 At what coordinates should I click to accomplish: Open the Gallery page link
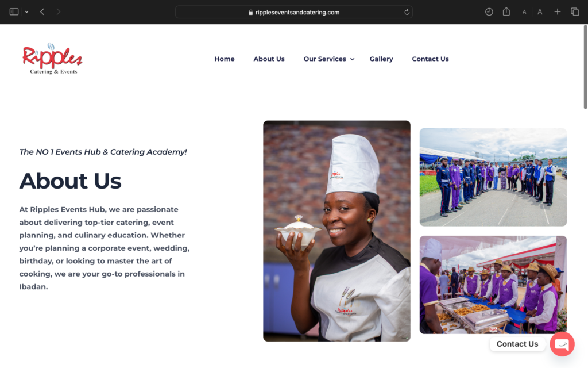(381, 59)
